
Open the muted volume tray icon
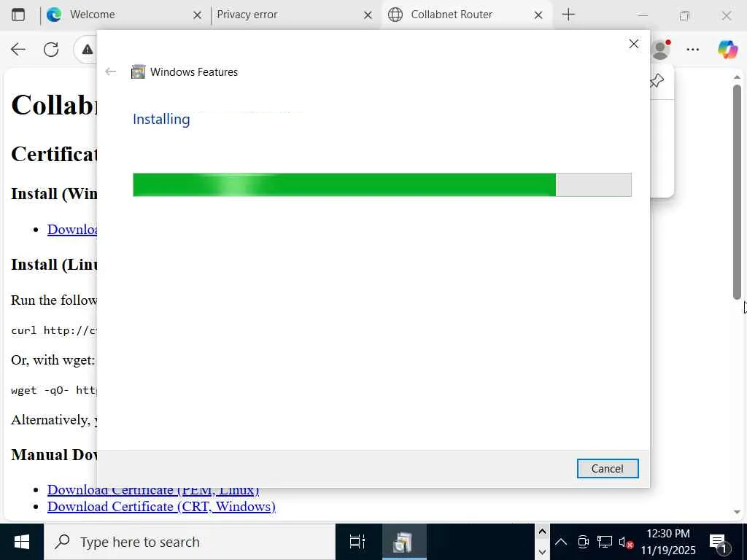[626, 542]
